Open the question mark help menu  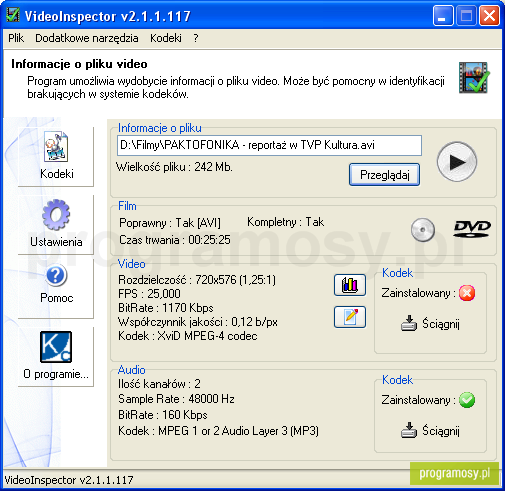(196, 38)
